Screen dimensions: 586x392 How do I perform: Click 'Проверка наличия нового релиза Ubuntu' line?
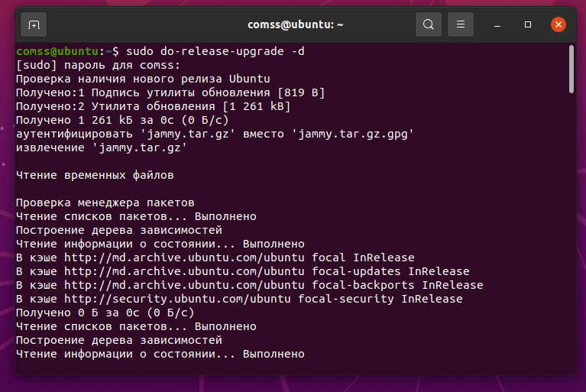[143, 79]
